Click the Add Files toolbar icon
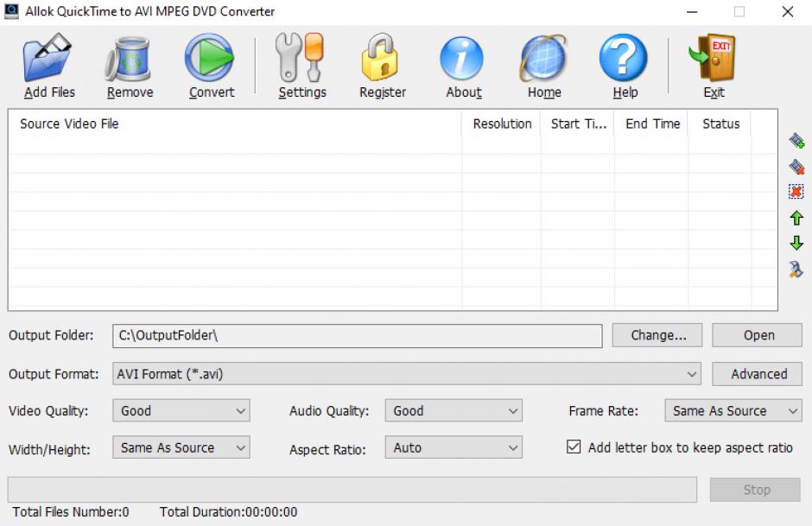812x526 pixels. 49,59
